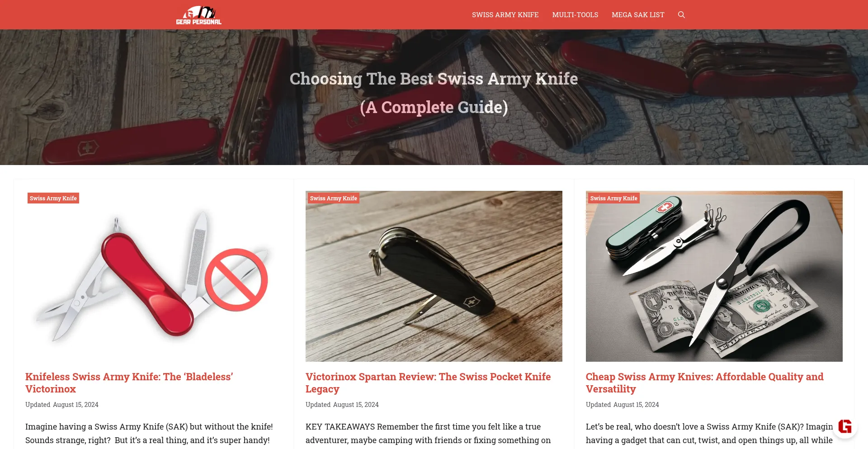This screenshot has height=449, width=868.
Task: Click the Gear Personal logo
Action: coord(198,15)
